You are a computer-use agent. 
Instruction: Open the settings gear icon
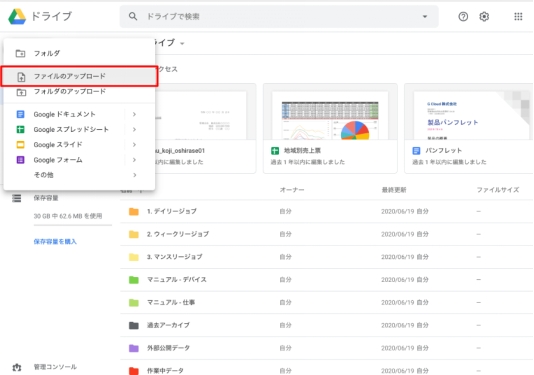point(484,16)
